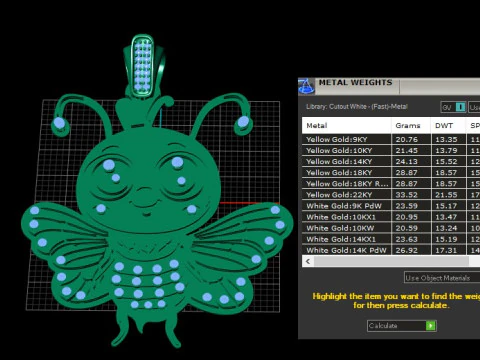Screen dimensions: 480x360
Task: Click the Use Object Materials button
Action: [x=442, y=278]
